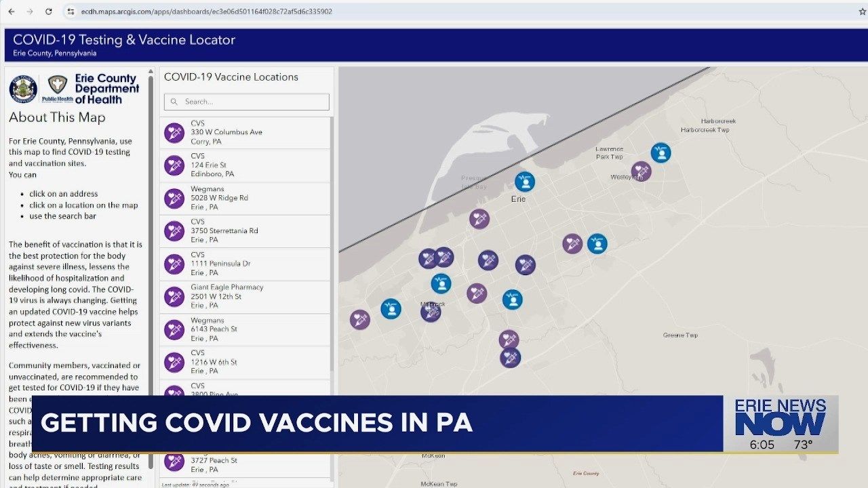Click the Greene Twp map label
The height and width of the screenshot is (488, 868).
click(x=680, y=335)
